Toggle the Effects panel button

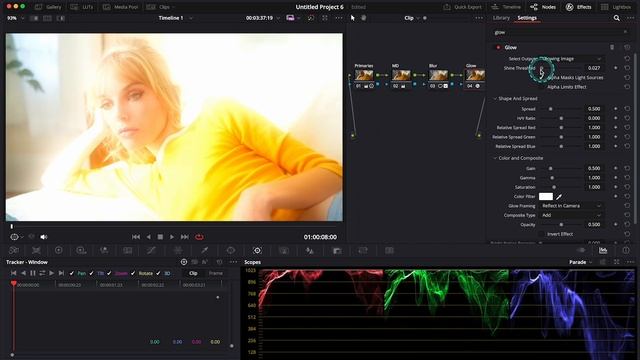pyautogui.click(x=578, y=7)
